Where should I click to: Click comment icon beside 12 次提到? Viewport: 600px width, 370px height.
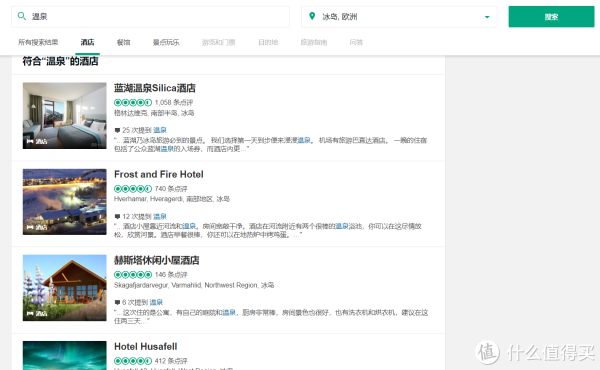117,217
